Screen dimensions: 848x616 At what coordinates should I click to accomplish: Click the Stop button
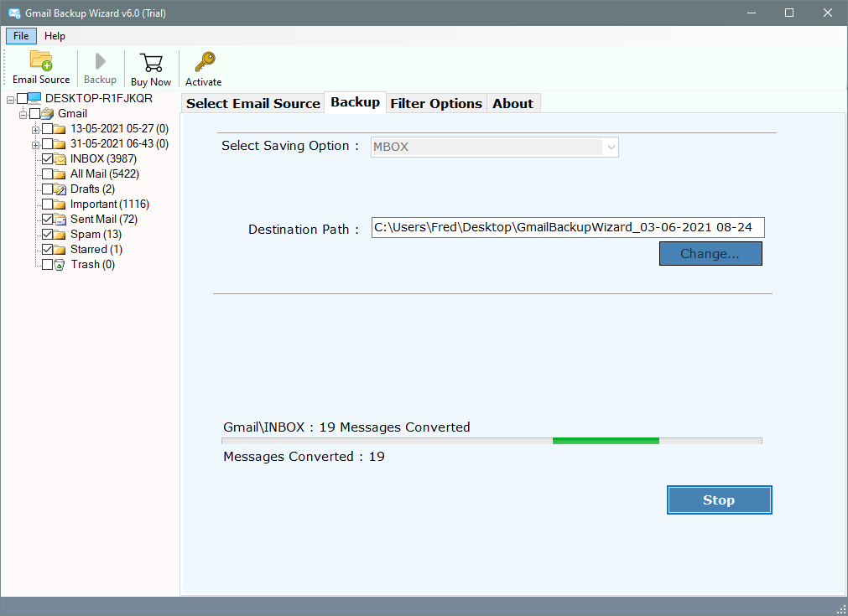tap(719, 500)
